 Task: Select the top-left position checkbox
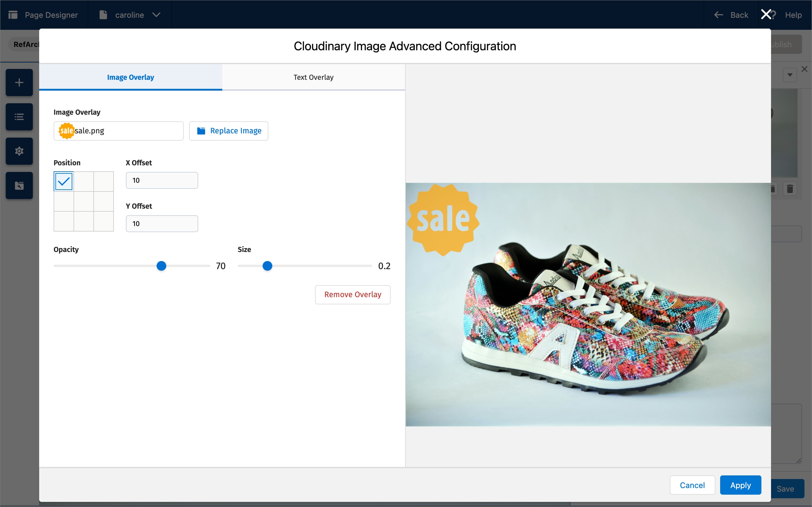pyautogui.click(x=63, y=181)
